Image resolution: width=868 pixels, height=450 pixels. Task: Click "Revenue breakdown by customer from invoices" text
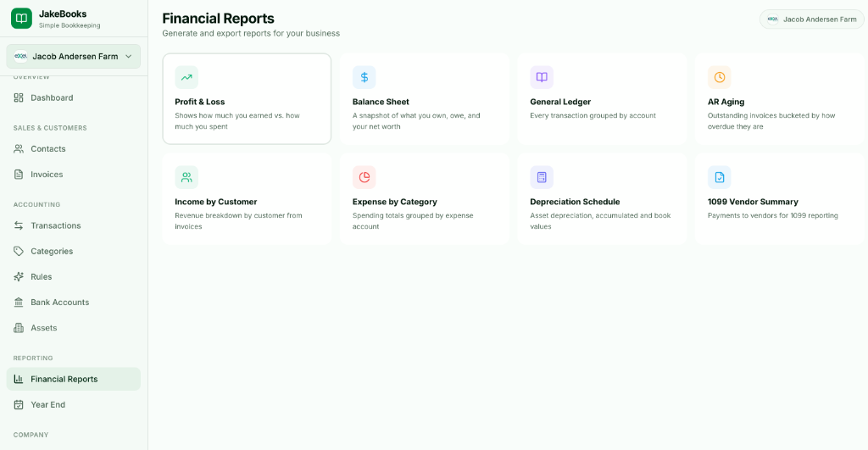pyautogui.click(x=238, y=221)
